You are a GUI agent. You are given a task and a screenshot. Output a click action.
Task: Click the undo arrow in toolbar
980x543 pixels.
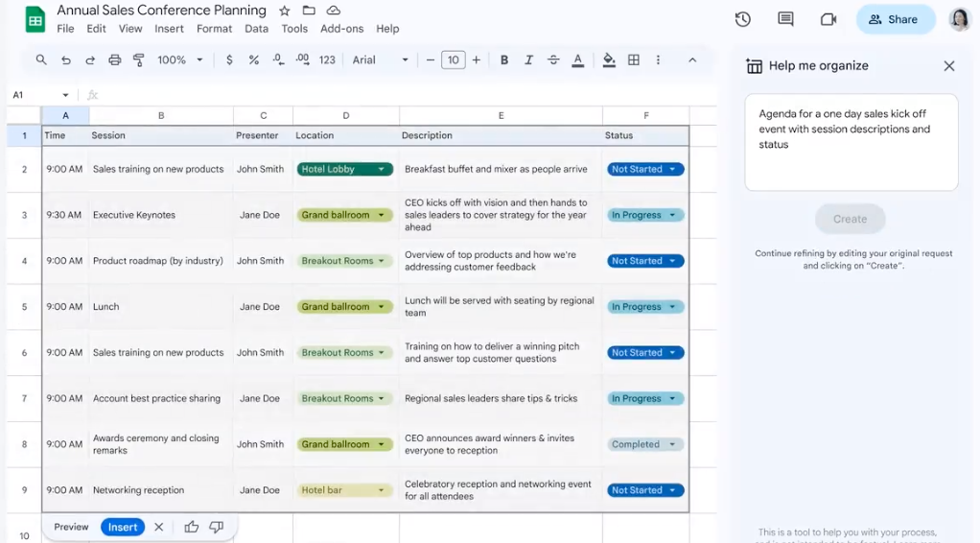pyautogui.click(x=66, y=59)
